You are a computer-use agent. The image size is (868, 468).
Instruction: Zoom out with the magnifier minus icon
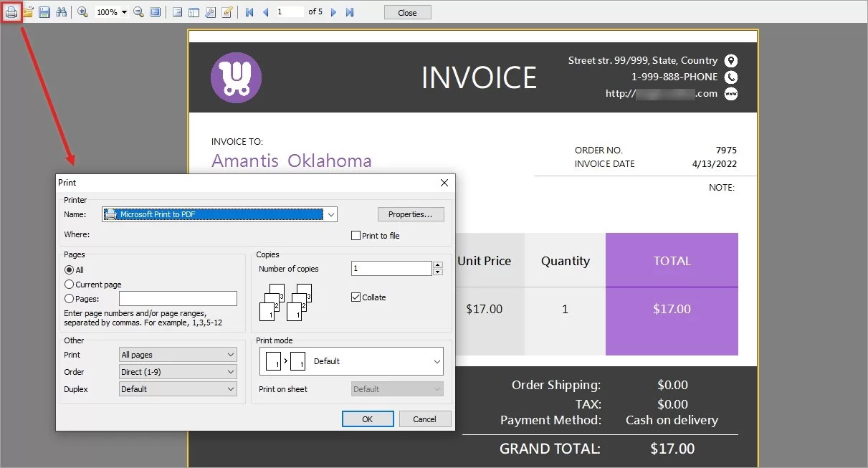[x=138, y=11]
